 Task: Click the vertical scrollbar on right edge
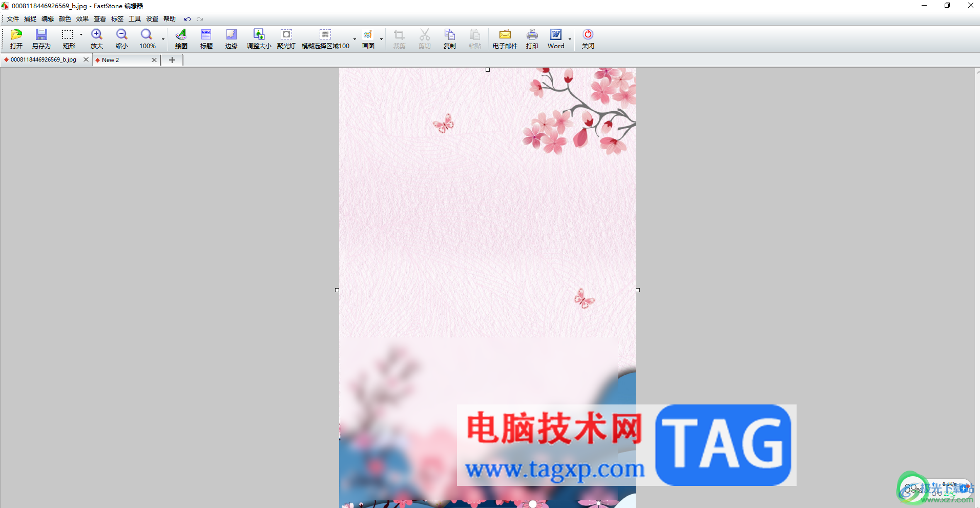[x=977, y=287]
